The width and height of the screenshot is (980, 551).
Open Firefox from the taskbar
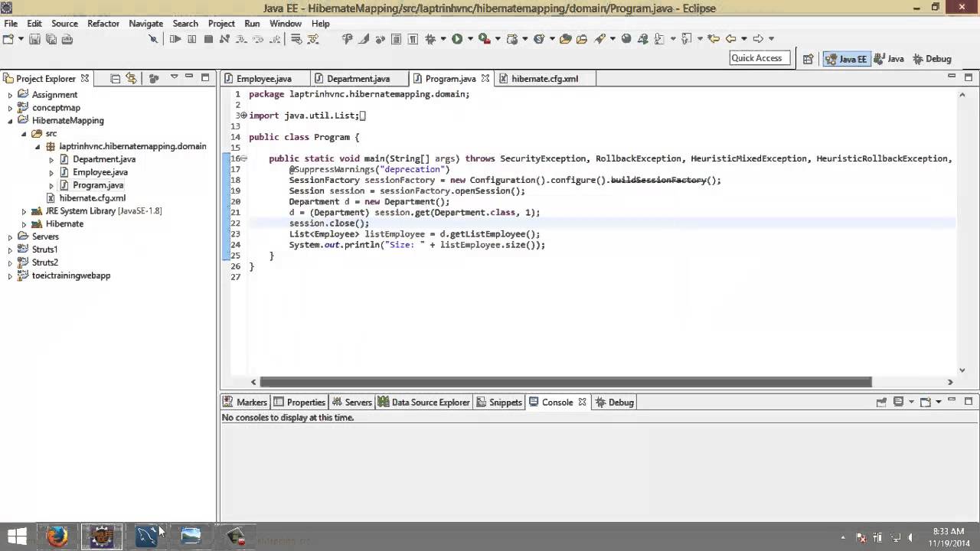click(57, 536)
